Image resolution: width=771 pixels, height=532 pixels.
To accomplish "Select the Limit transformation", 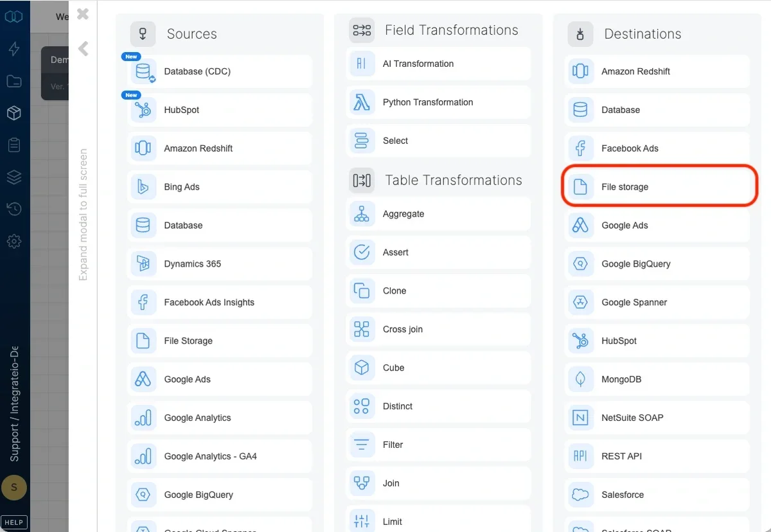I will (439, 519).
